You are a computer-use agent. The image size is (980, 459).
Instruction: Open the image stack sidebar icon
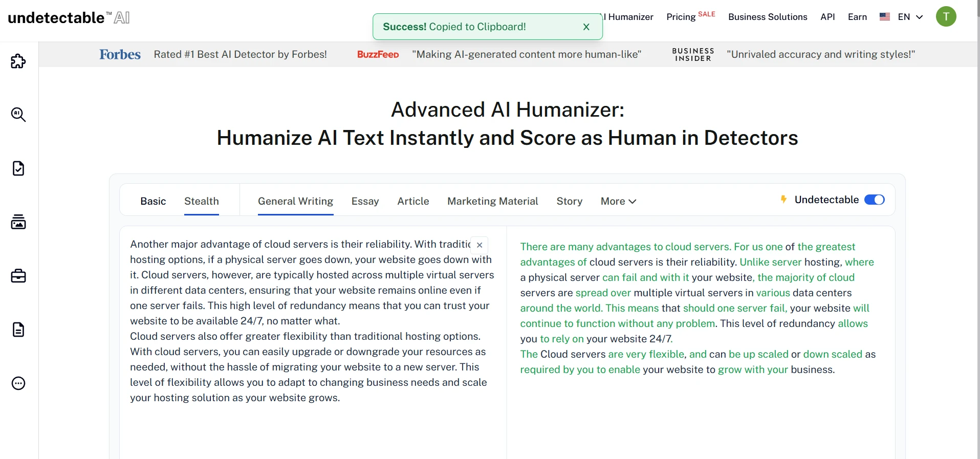click(18, 222)
